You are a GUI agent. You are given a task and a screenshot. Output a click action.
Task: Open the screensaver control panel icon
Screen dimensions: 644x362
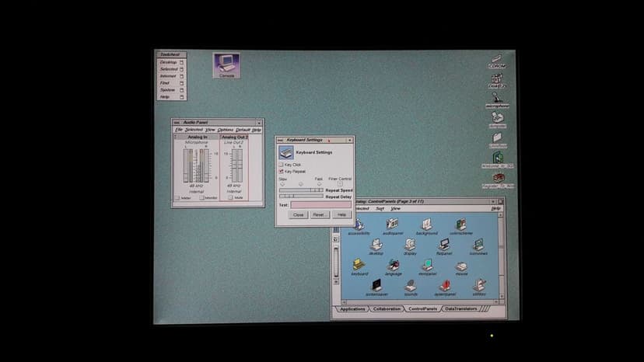376,287
